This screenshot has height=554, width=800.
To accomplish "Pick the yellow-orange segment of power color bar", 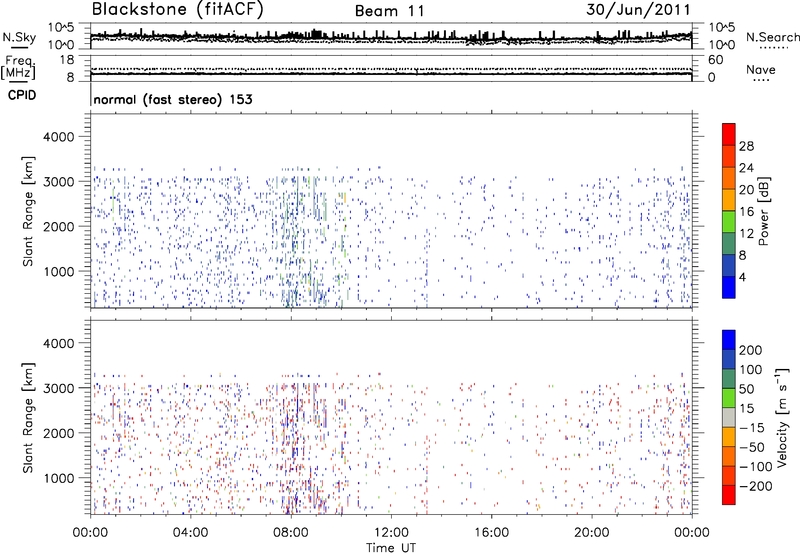I will pyautogui.click(x=729, y=200).
